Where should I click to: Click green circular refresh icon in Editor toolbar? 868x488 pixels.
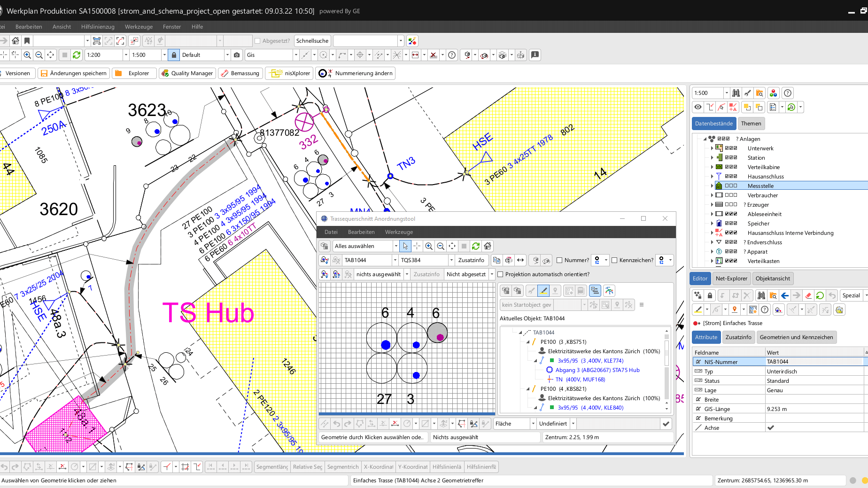tap(820, 295)
